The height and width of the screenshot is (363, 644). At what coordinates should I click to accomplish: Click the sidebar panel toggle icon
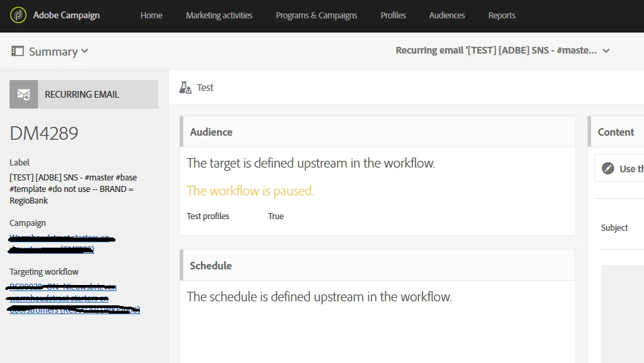(18, 52)
